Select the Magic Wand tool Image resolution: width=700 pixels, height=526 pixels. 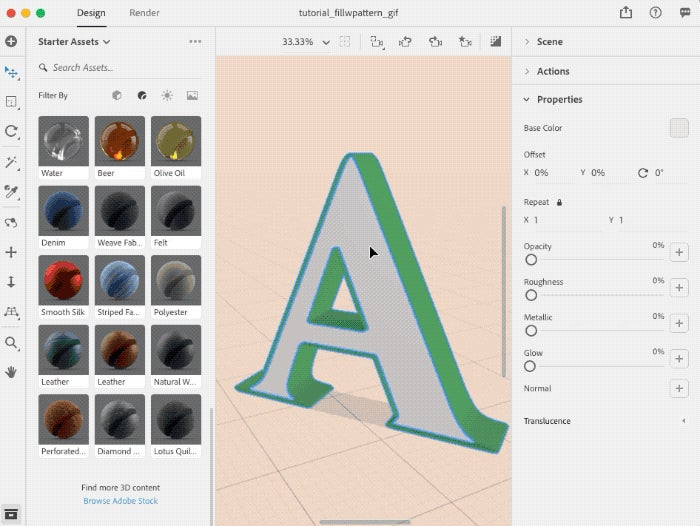[11, 162]
